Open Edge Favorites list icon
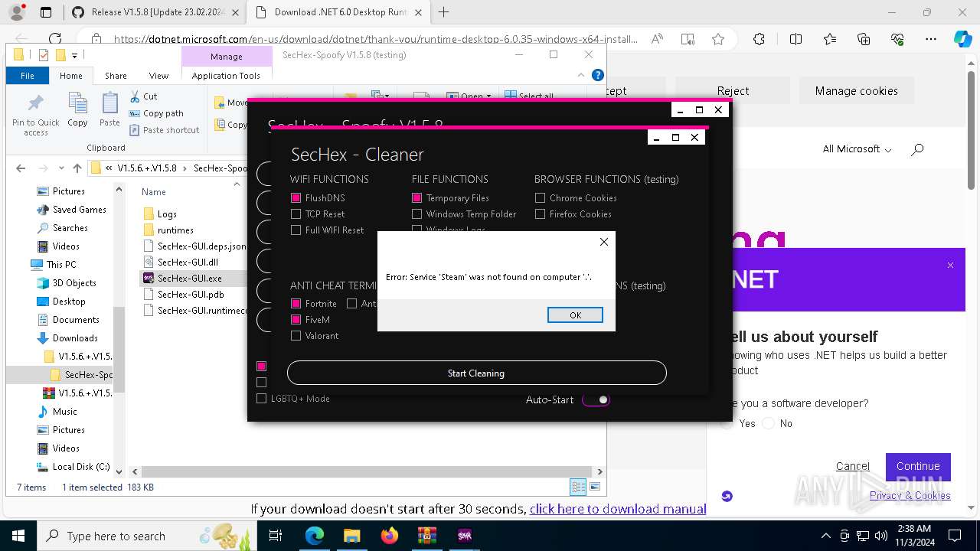This screenshot has width=980, height=551. click(830, 39)
